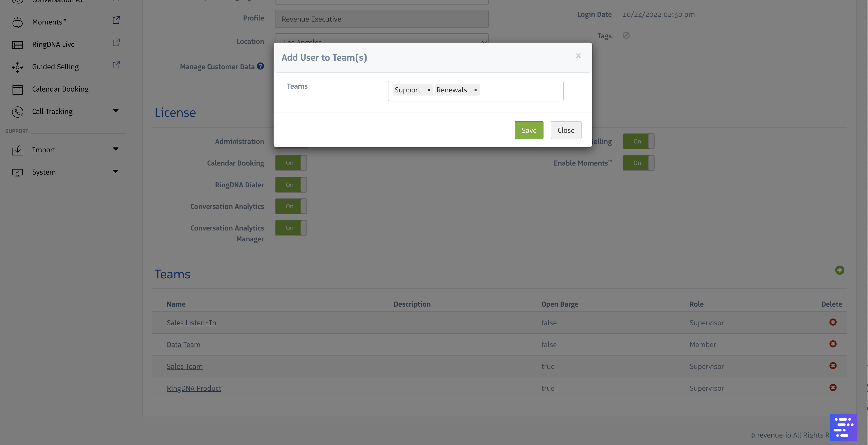Toggle the RingDNA Dialer license switch

coord(290,185)
